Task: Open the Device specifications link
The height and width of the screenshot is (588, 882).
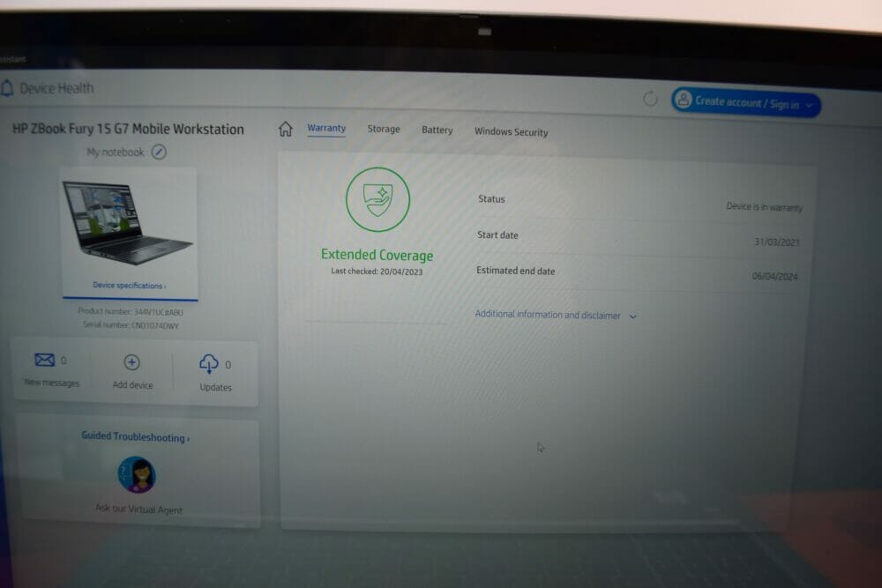Action: click(129, 286)
